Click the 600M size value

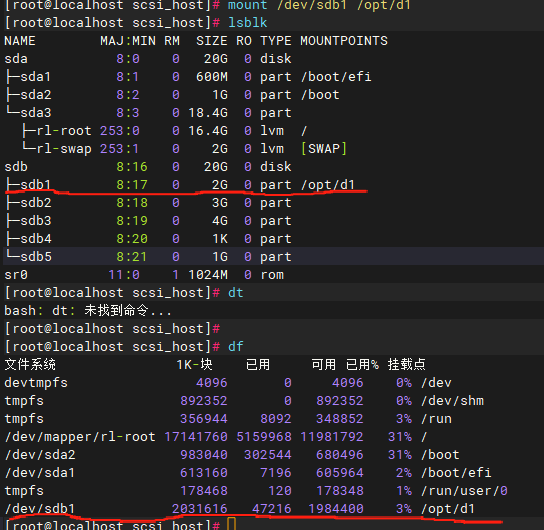212,77
